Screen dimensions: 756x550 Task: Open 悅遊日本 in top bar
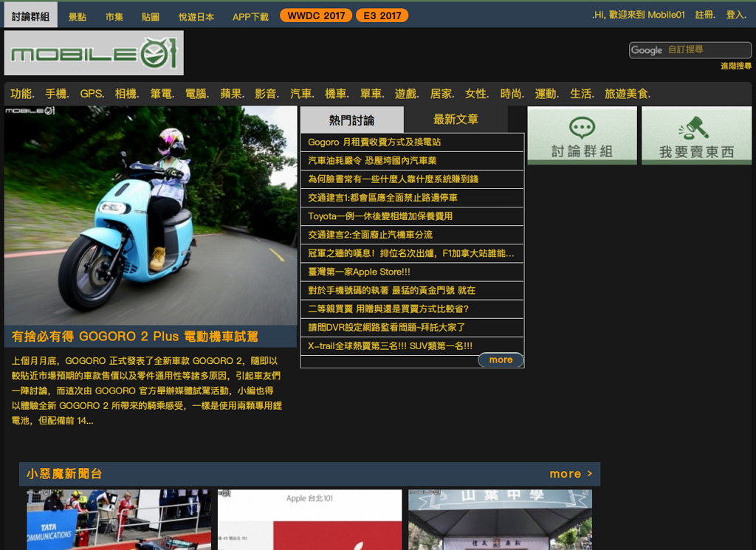196,17
